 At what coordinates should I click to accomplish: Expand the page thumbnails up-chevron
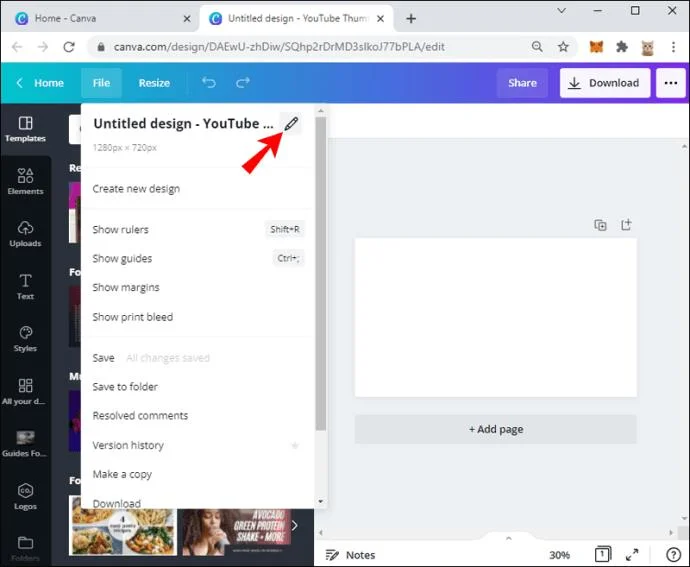pos(509,538)
